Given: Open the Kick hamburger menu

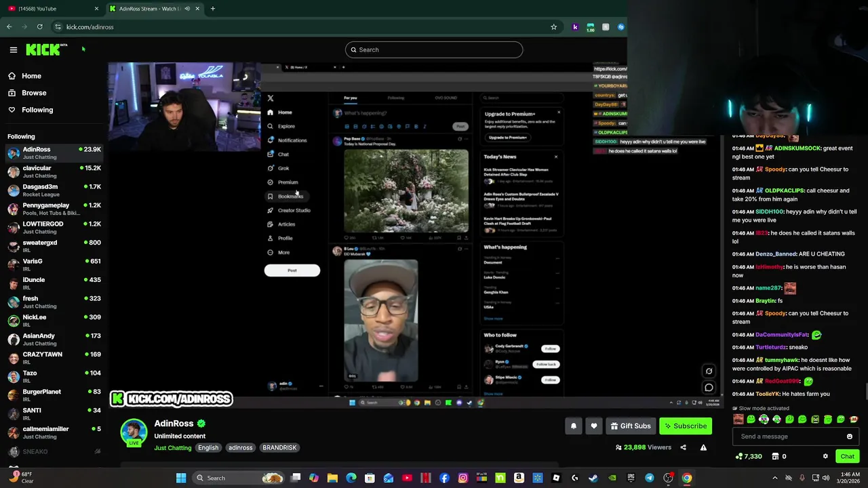Looking at the screenshot, I should pyautogui.click(x=14, y=49).
